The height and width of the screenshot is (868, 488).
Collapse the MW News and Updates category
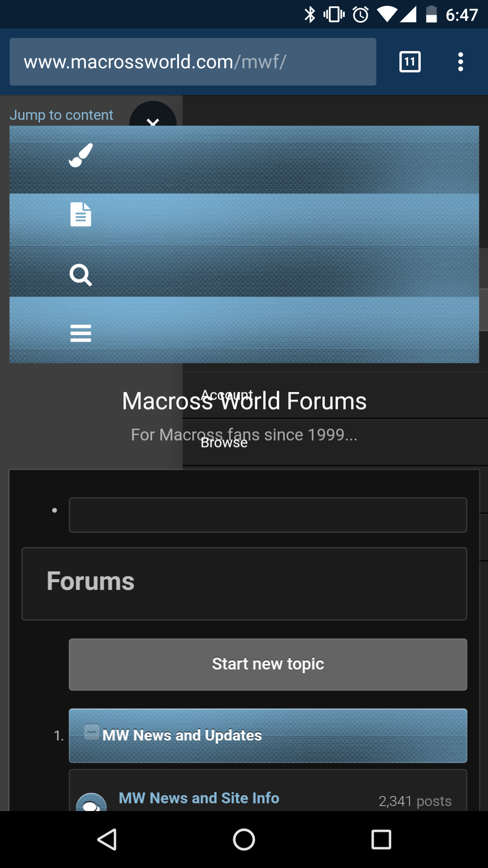[92, 732]
